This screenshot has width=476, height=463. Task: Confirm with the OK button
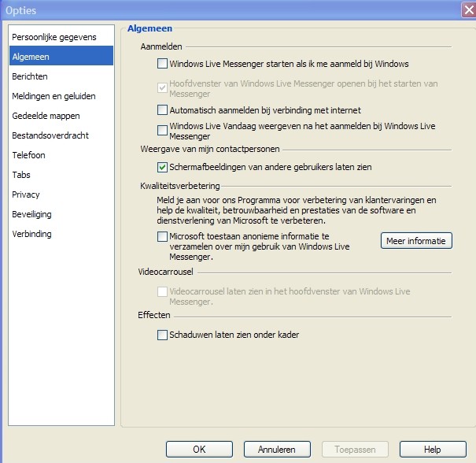(199, 449)
